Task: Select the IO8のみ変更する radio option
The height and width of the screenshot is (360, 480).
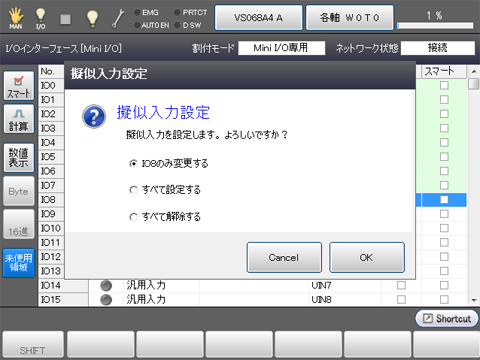Action: [x=133, y=163]
